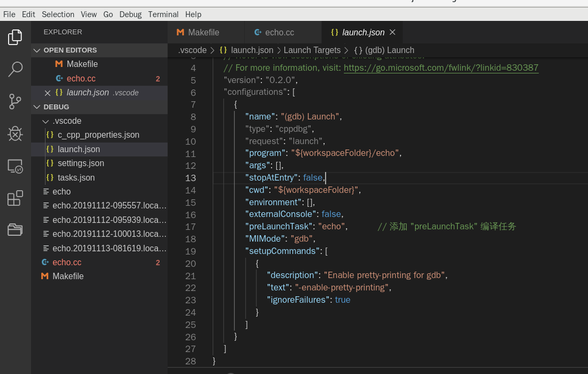This screenshot has height=374, width=588.
Task: Open the Terminal menu
Action: click(x=163, y=14)
